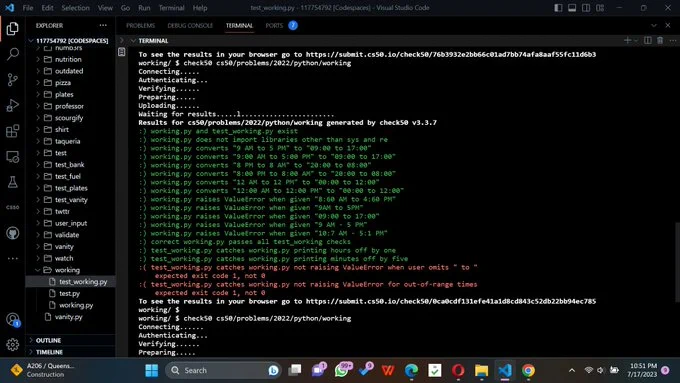Open Google Chrome from the taskbar
Viewport: 680px width, 383px height.
click(x=528, y=370)
